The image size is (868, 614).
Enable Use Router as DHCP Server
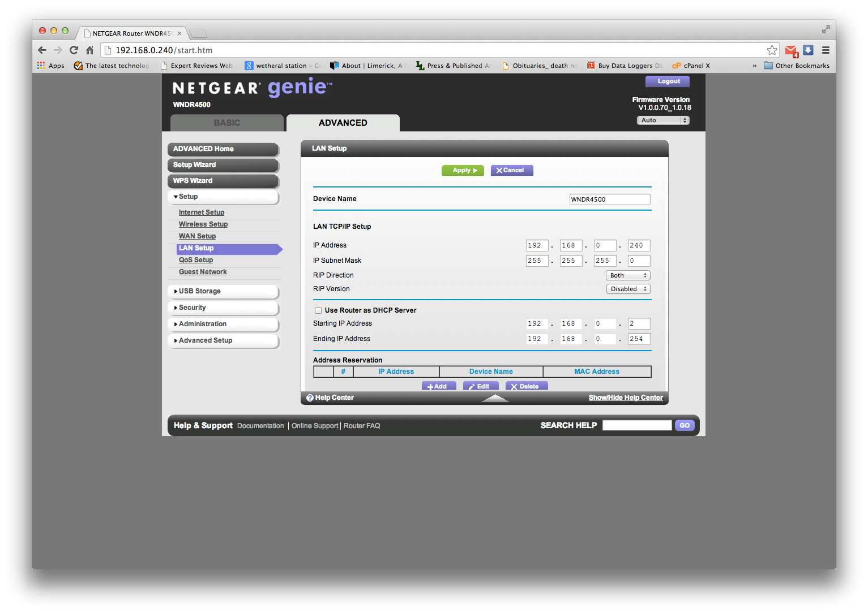[x=318, y=310]
